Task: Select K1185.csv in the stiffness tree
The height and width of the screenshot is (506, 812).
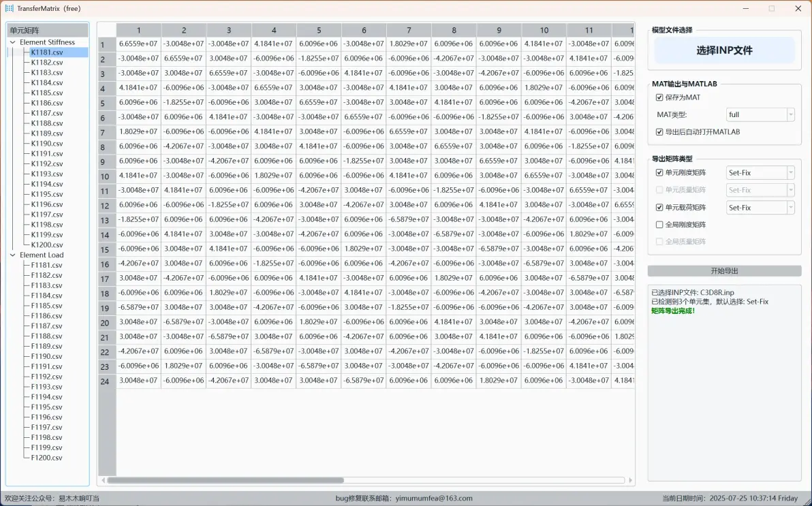Action: click(x=46, y=93)
